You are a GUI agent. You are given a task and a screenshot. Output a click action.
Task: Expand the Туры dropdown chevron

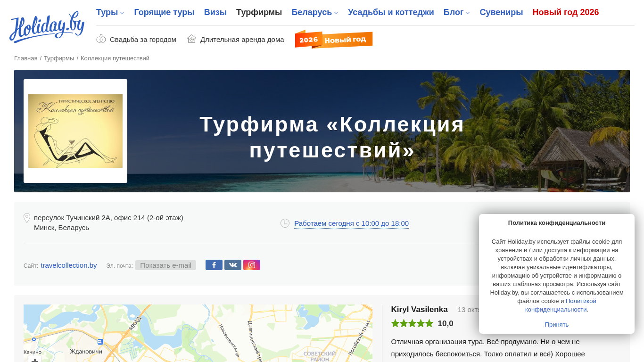tap(122, 13)
